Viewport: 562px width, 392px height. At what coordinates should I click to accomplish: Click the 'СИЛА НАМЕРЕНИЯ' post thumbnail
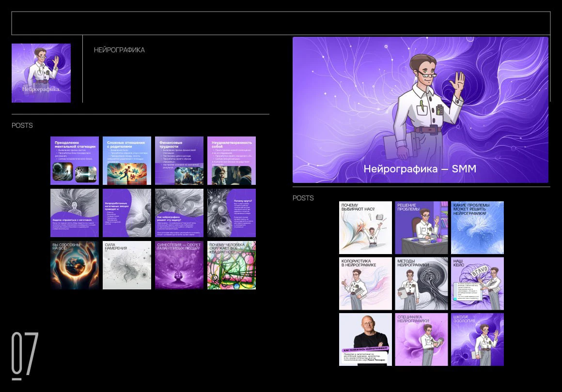[127, 265]
